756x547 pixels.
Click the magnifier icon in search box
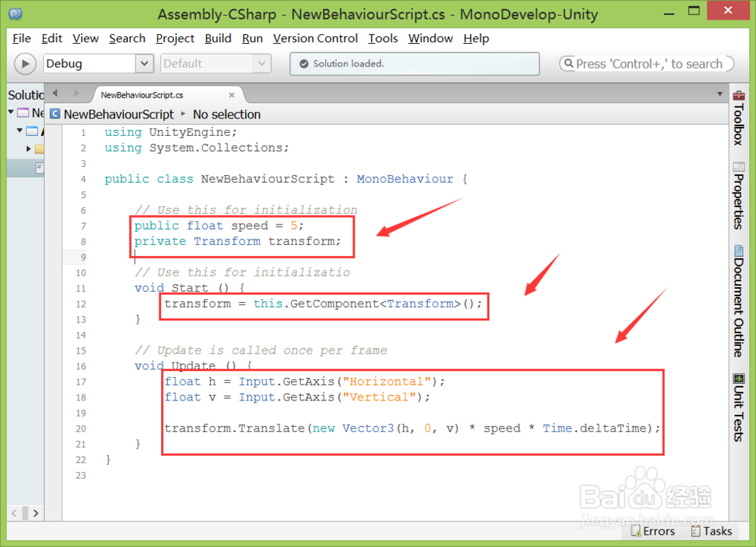[569, 63]
